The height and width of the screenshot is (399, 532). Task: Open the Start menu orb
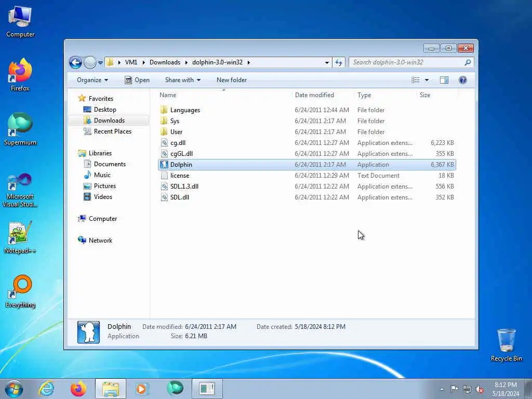click(14, 389)
